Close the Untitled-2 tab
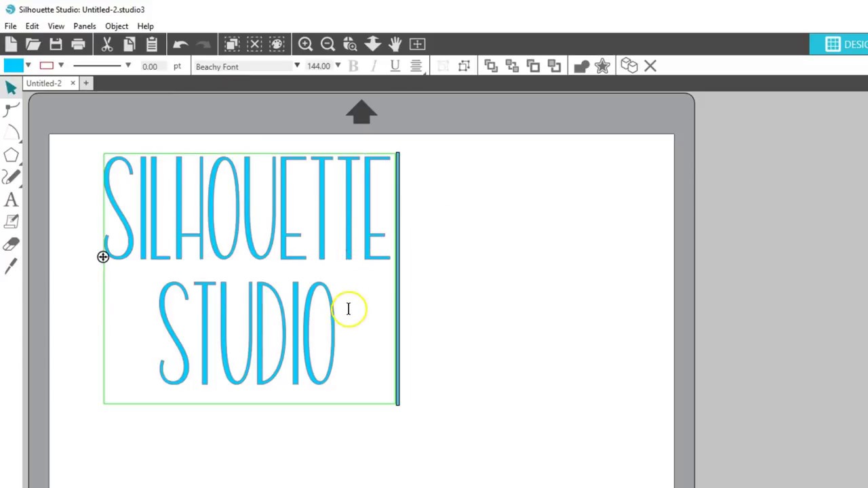The height and width of the screenshot is (488, 868). 73,83
